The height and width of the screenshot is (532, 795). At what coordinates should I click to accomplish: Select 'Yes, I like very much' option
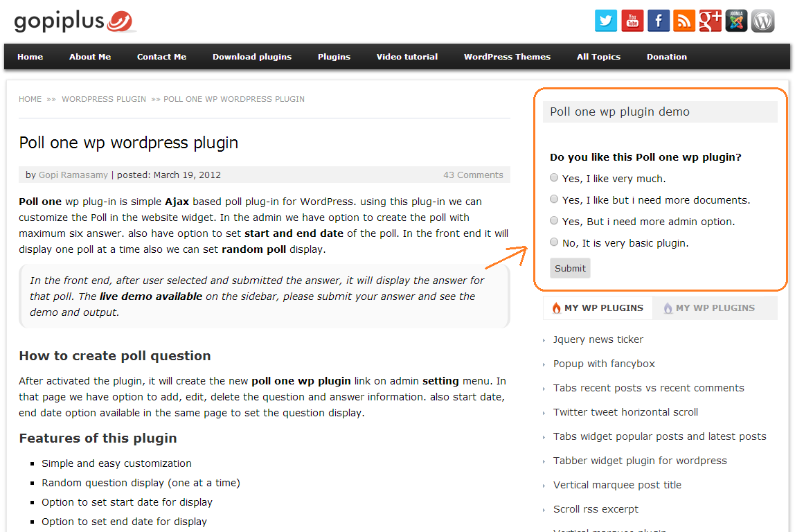click(x=554, y=177)
